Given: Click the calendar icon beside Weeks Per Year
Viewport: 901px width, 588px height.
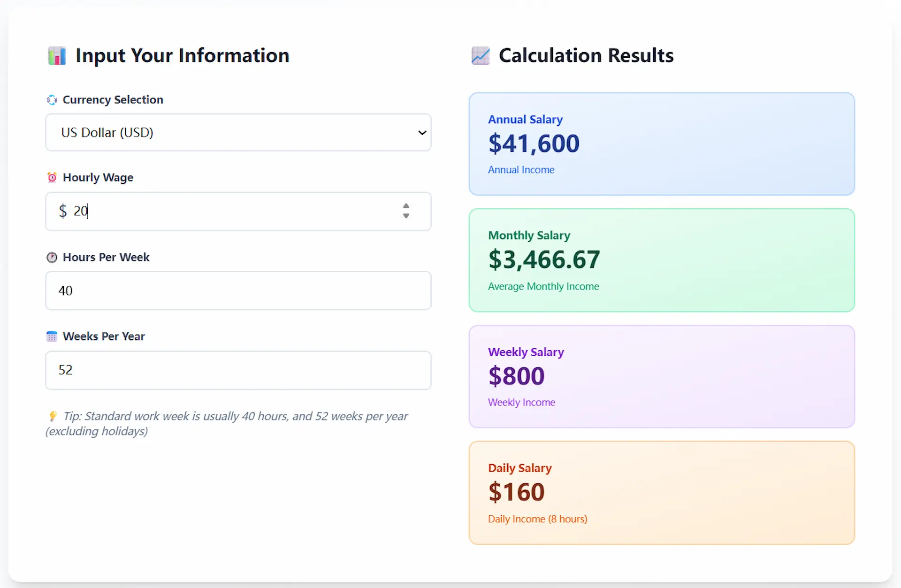Looking at the screenshot, I should (52, 336).
